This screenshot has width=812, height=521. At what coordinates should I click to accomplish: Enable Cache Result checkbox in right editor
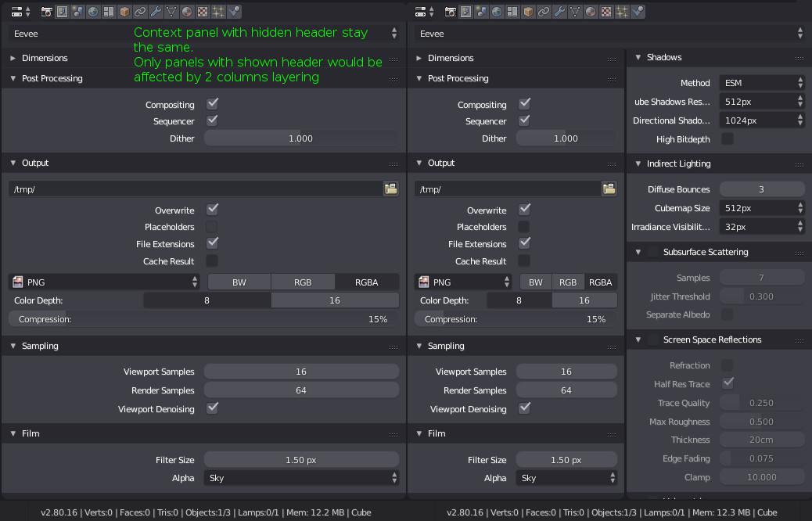pyautogui.click(x=524, y=260)
